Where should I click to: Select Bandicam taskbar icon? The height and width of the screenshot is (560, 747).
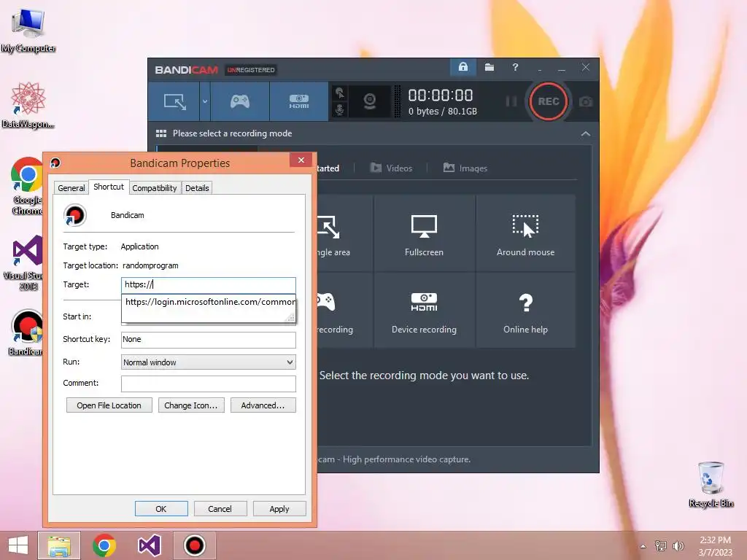(194, 545)
